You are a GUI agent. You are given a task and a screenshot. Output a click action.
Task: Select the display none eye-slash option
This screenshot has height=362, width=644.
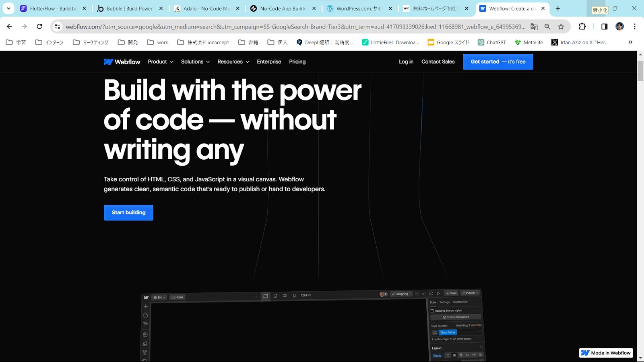[480, 355]
